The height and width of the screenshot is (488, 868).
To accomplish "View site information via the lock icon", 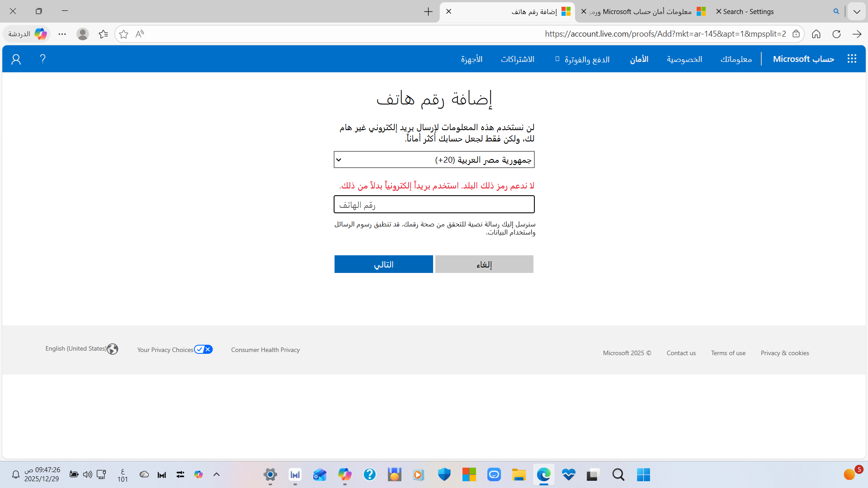I will [x=796, y=34].
